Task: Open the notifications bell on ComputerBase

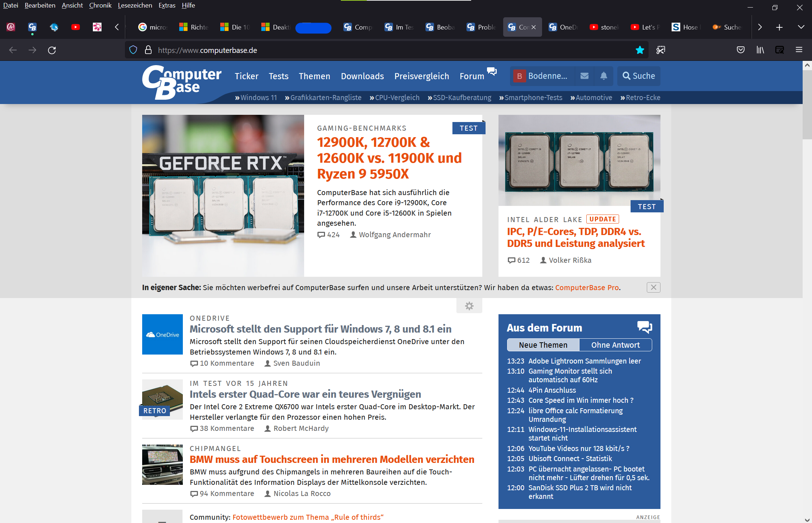Action: point(604,76)
